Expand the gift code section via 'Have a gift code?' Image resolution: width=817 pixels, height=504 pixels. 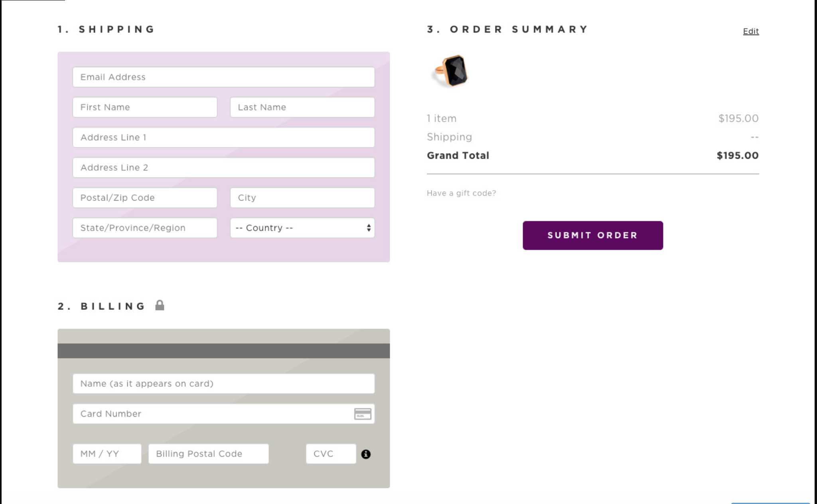pyautogui.click(x=461, y=193)
